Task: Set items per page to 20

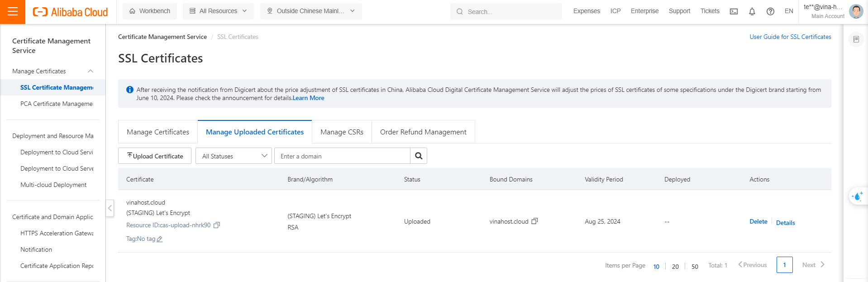Action: [675, 266]
